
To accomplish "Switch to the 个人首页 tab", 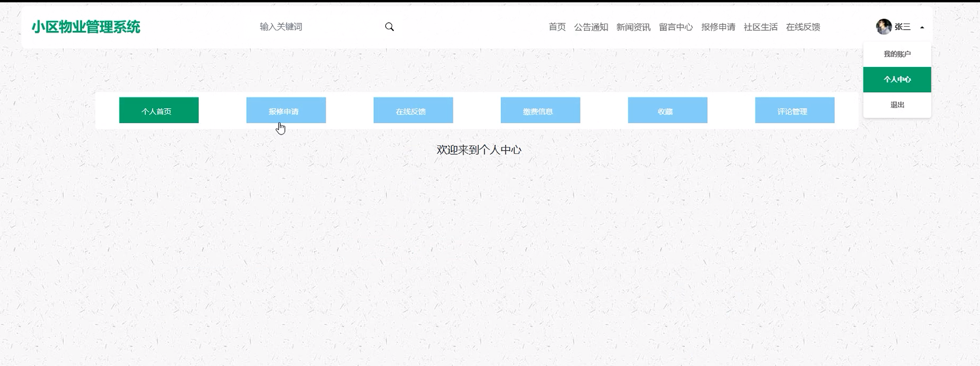I will point(158,110).
